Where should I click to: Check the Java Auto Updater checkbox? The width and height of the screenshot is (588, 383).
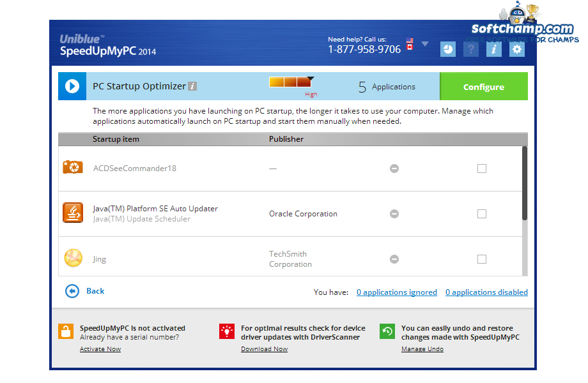point(482,214)
